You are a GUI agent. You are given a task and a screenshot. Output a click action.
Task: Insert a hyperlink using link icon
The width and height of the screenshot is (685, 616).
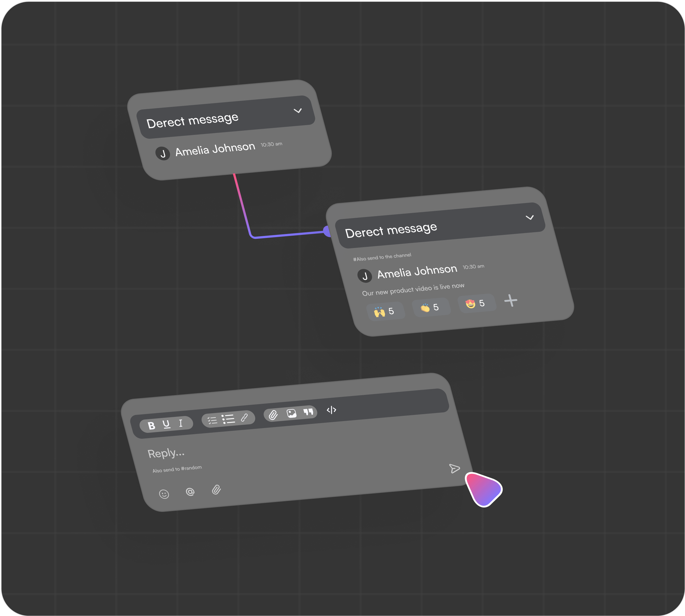[244, 418]
